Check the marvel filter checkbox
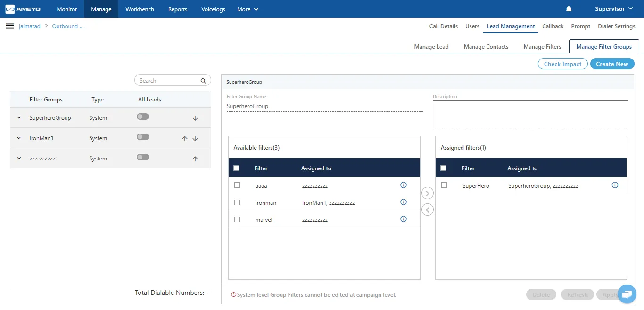Screen dimensions: 644x310 point(237,219)
